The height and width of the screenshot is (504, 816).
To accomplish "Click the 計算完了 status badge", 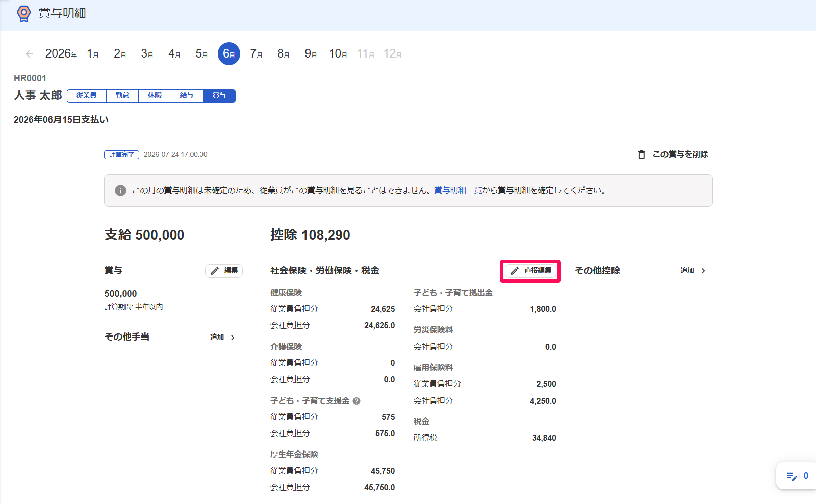I will click(122, 155).
